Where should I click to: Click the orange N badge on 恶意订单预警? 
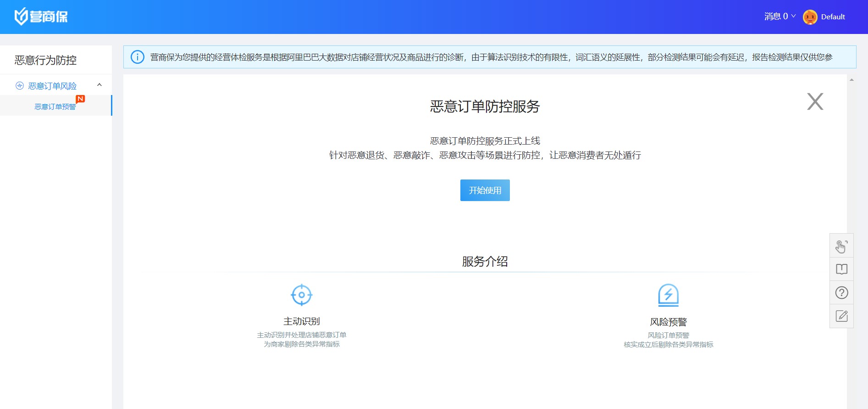click(x=80, y=99)
